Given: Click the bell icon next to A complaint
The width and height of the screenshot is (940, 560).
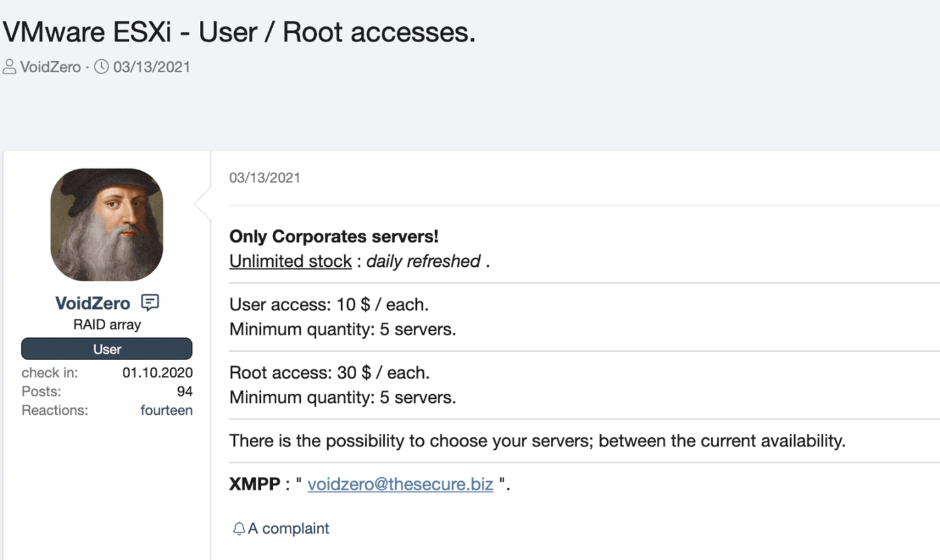Looking at the screenshot, I should pyautogui.click(x=239, y=528).
